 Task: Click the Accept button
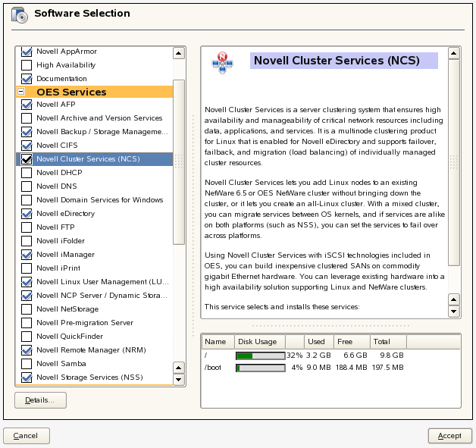450,436
